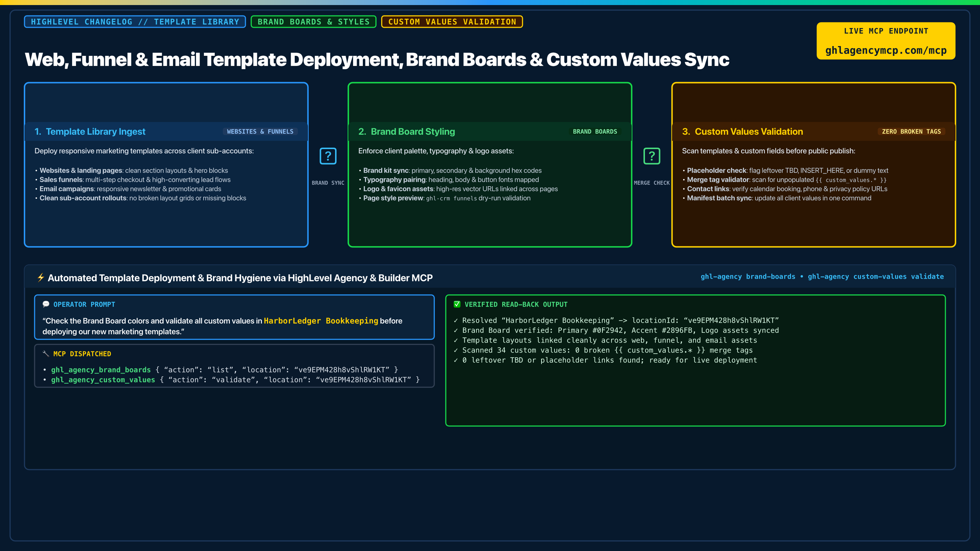This screenshot has width=980, height=551.
Task: Click the wrench icon beside MCP DISPATCHED
Action: (46, 354)
